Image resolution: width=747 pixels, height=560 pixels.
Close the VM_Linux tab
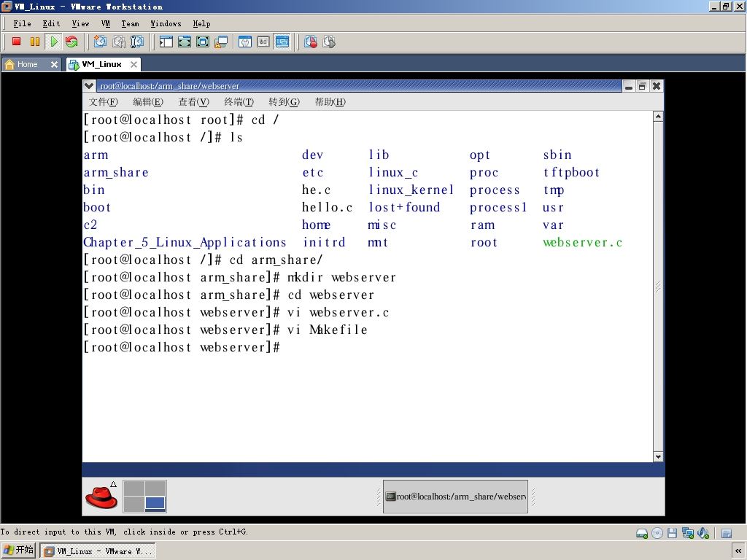(x=134, y=64)
